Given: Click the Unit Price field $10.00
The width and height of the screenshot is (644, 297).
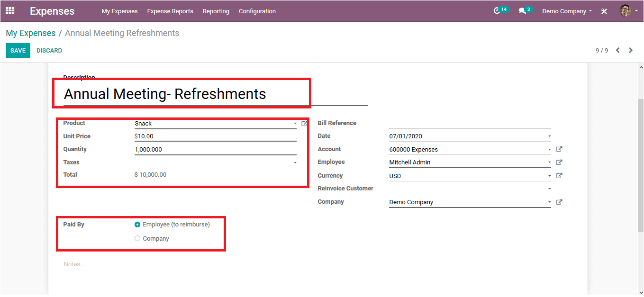Looking at the screenshot, I should 216,136.
